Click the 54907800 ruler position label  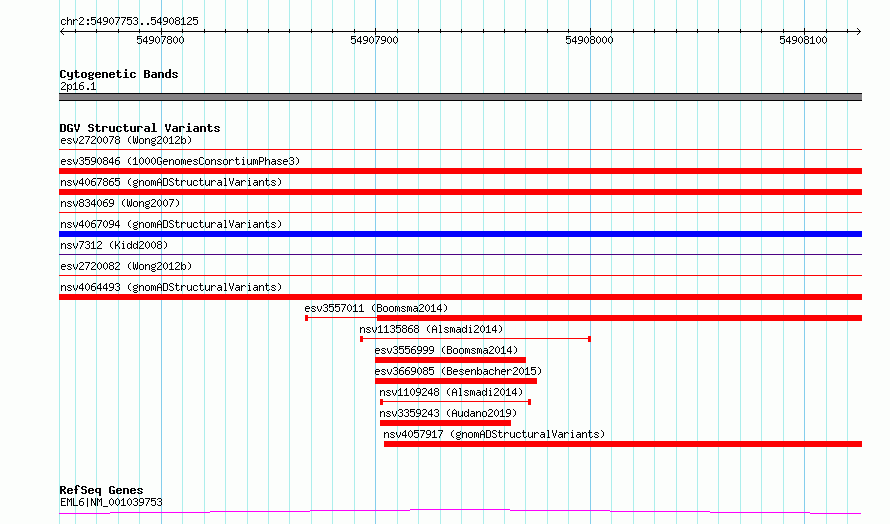click(161, 40)
